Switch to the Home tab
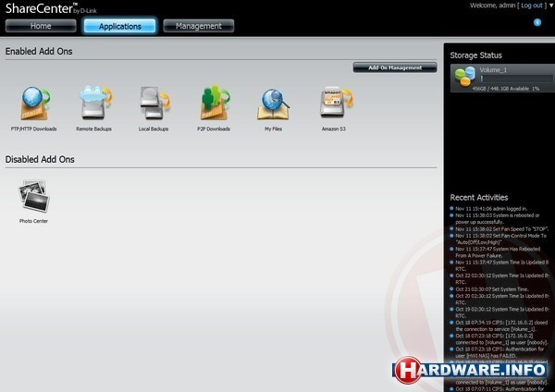This screenshot has width=555, height=392. pos(40,26)
